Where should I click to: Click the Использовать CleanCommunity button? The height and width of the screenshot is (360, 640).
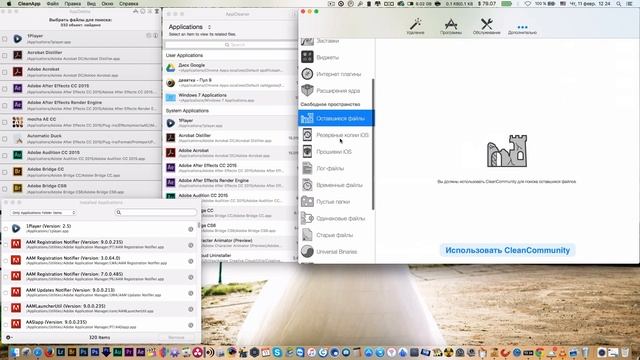coord(507,250)
